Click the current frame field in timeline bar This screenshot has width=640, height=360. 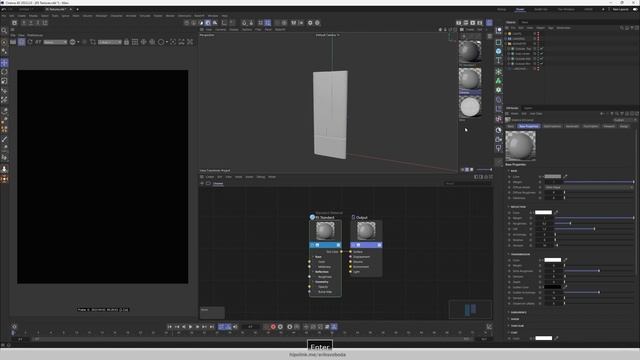pyautogui.click(x=250, y=327)
